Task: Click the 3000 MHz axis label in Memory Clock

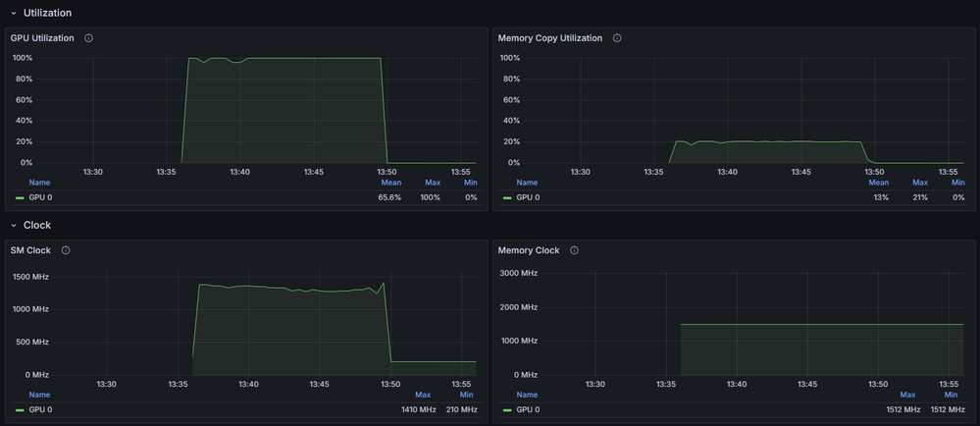Action: [519, 273]
